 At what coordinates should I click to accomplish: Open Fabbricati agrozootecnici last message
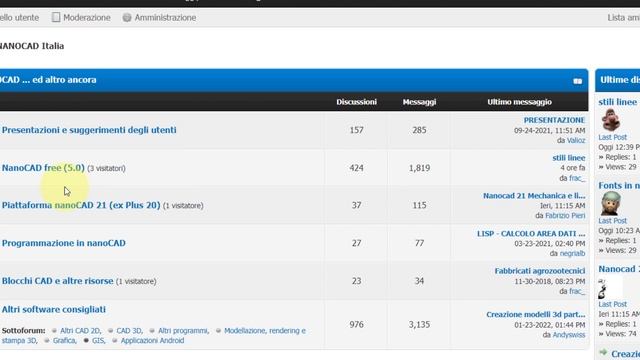tap(540, 271)
